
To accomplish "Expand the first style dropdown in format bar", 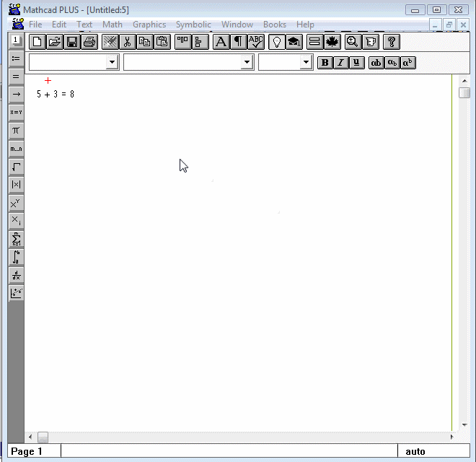I will [112, 63].
